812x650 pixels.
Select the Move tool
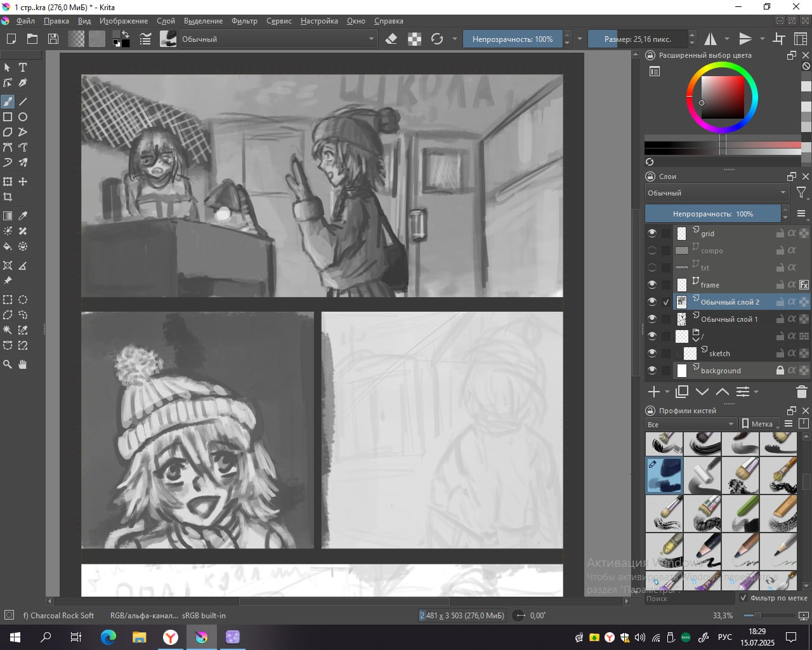[23, 182]
